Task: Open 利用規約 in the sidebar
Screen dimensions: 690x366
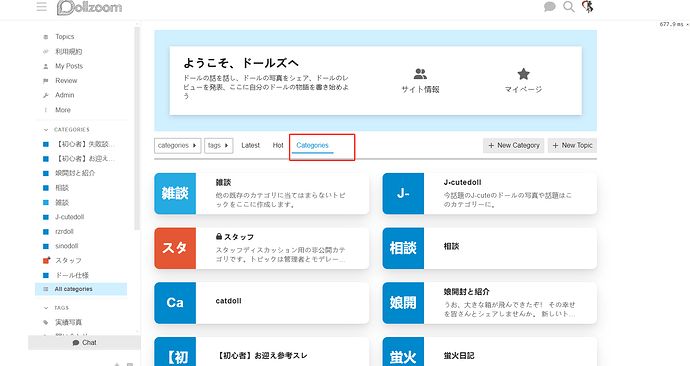Action: 68,51
